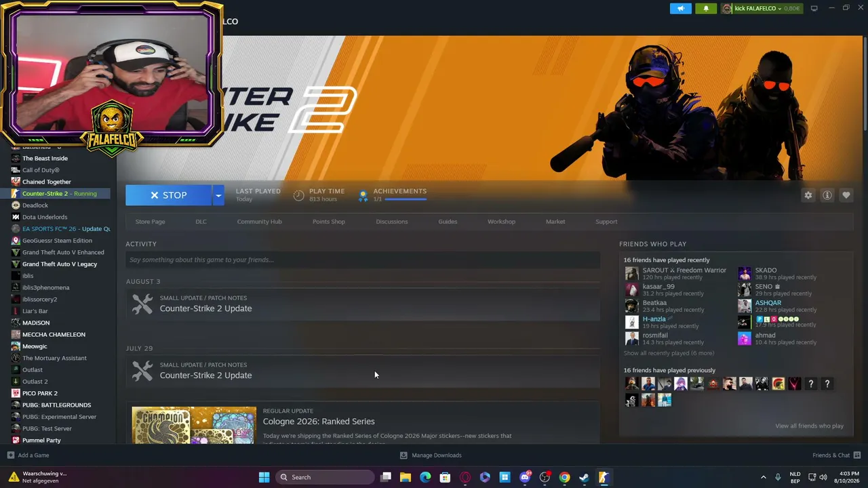Click friend name ASHQAR
Viewport: 868px width, 488px height.
(x=768, y=303)
